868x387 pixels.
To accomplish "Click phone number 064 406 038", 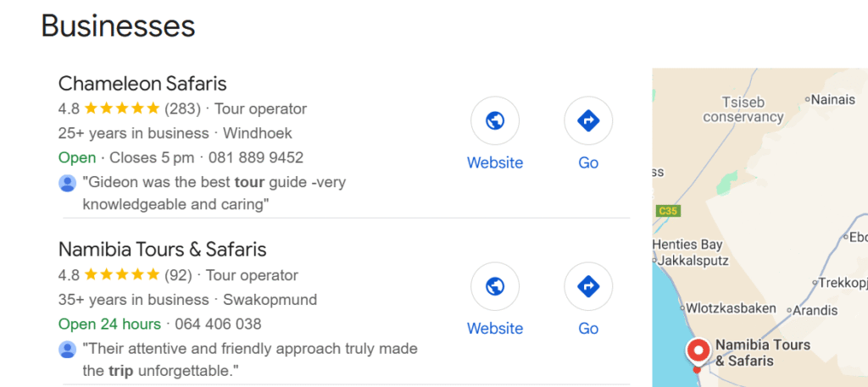I will pyautogui.click(x=218, y=323).
